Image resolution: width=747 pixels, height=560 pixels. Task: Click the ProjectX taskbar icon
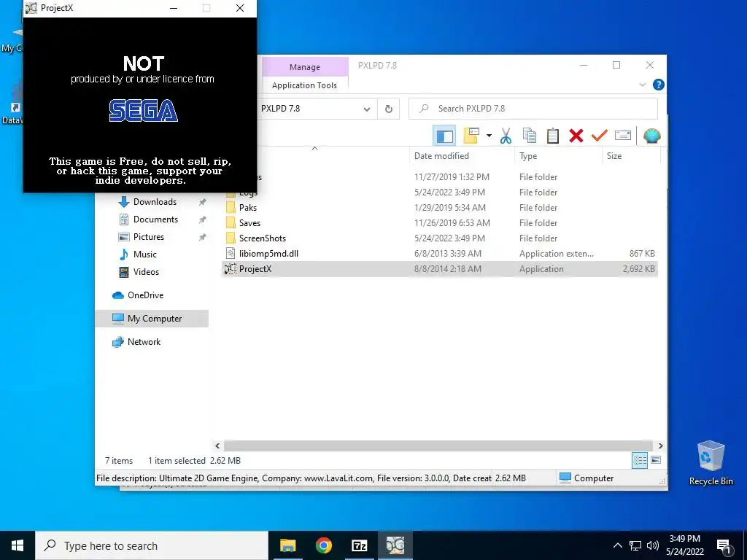395,545
